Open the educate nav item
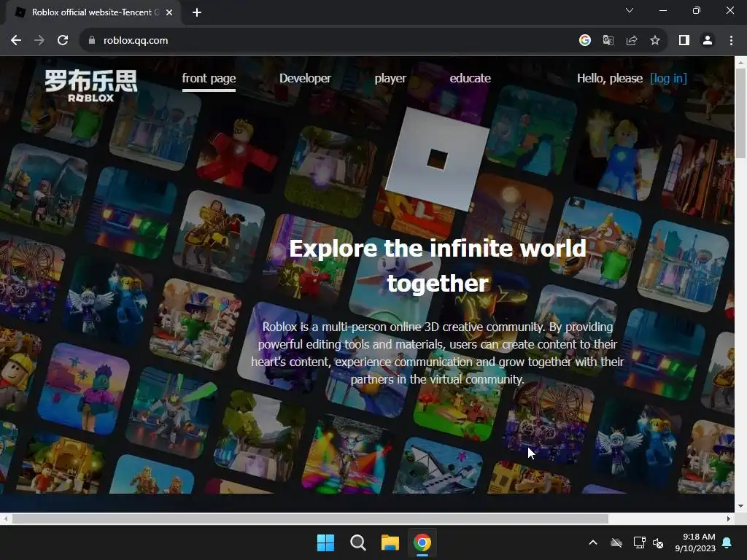 click(x=471, y=79)
